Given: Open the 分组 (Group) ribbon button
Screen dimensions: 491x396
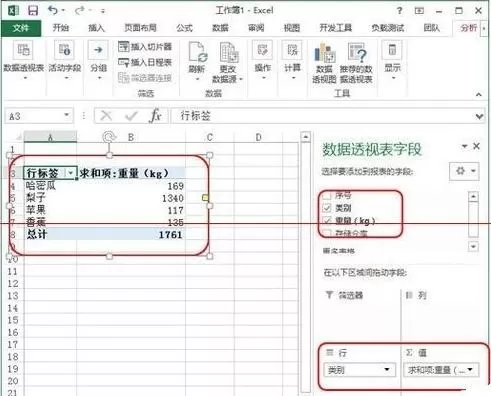Looking at the screenshot, I should (x=98, y=61).
